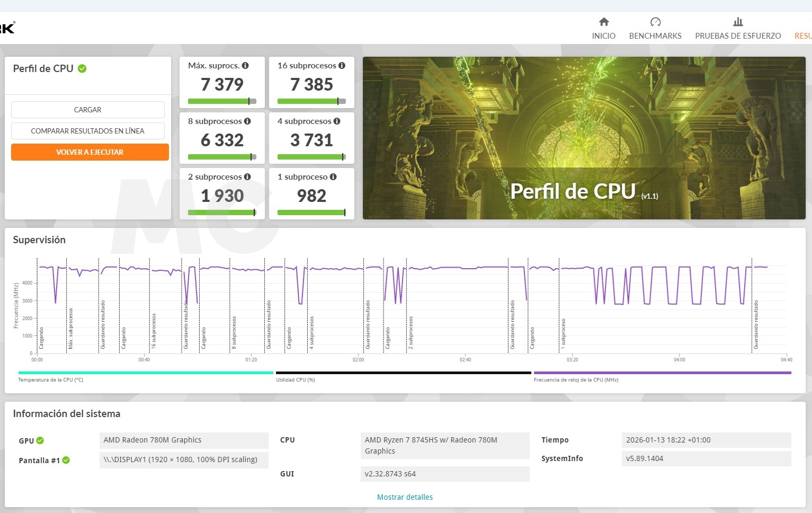Click the Pruebas de esfuerzo chart icon
812x513 pixels.
click(x=737, y=22)
